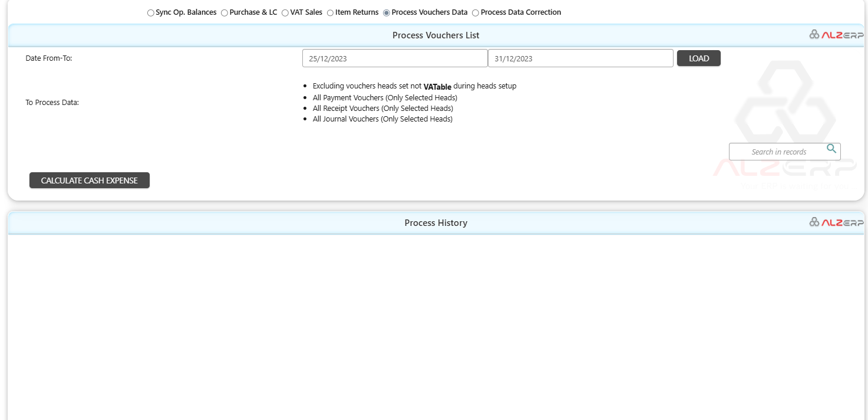Click the hexagon brand icon beside ALZERP wordmark on top panel

pos(814,34)
